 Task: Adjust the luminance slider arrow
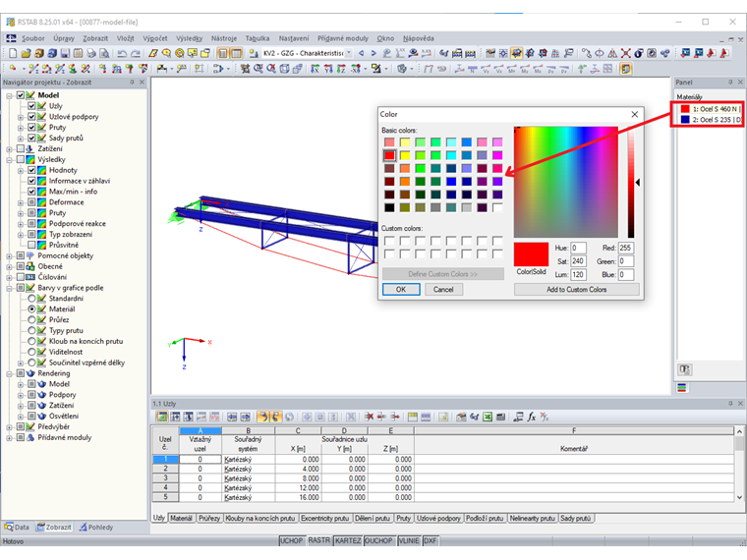(x=638, y=183)
